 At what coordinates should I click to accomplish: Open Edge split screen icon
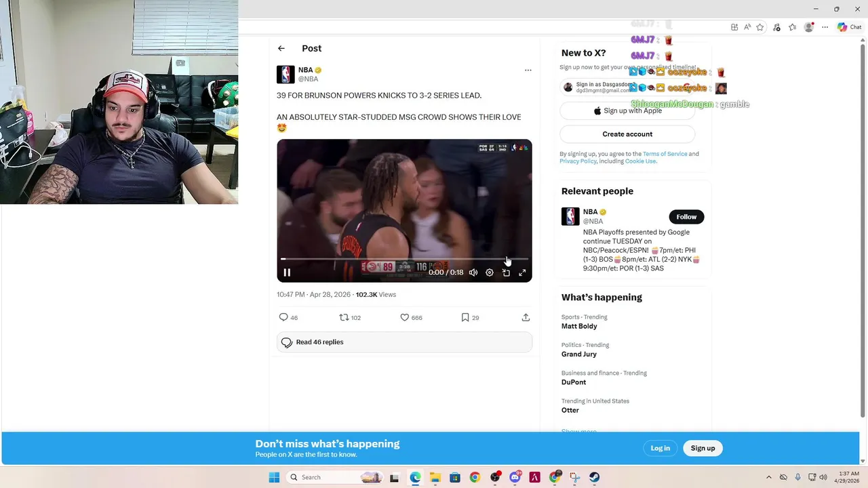pyautogui.click(x=734, y=27)
